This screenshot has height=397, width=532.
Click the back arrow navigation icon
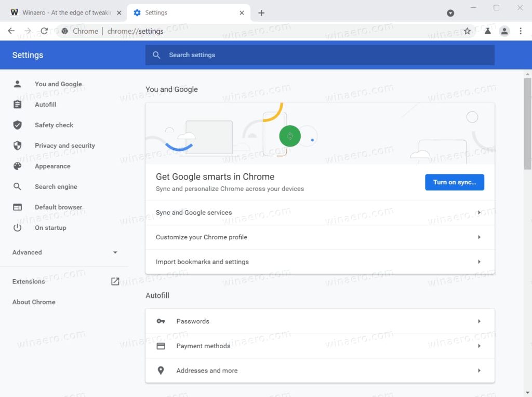11,31
